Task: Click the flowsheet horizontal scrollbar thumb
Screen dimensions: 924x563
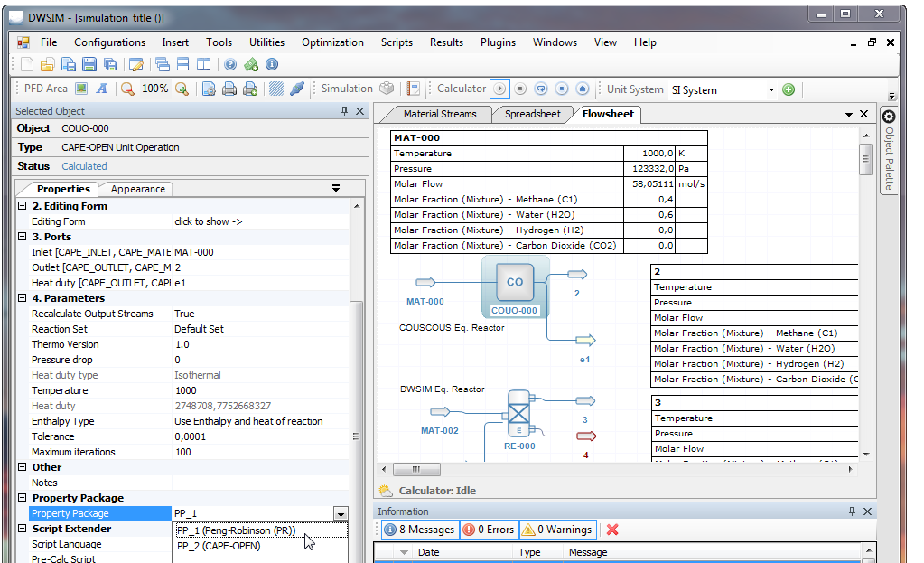Action: [416, 469]
